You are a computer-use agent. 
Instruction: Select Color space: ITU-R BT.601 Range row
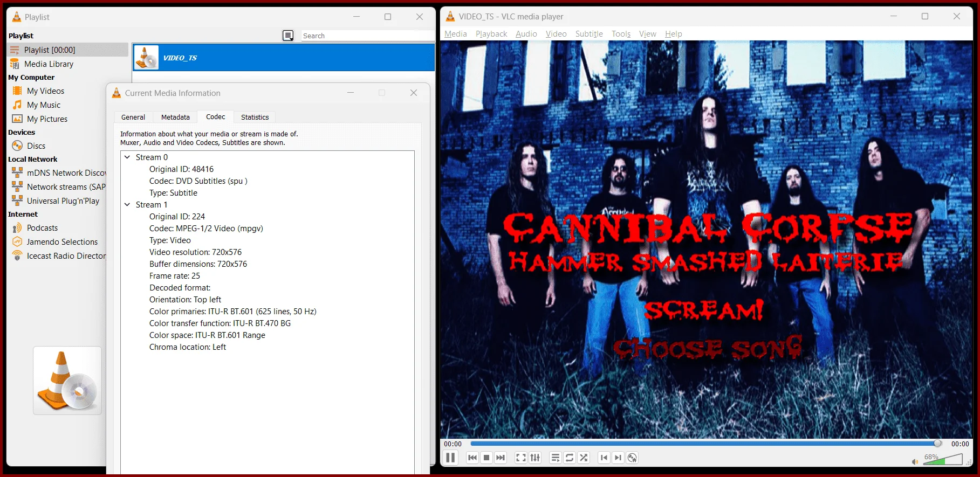click(207, 335)
